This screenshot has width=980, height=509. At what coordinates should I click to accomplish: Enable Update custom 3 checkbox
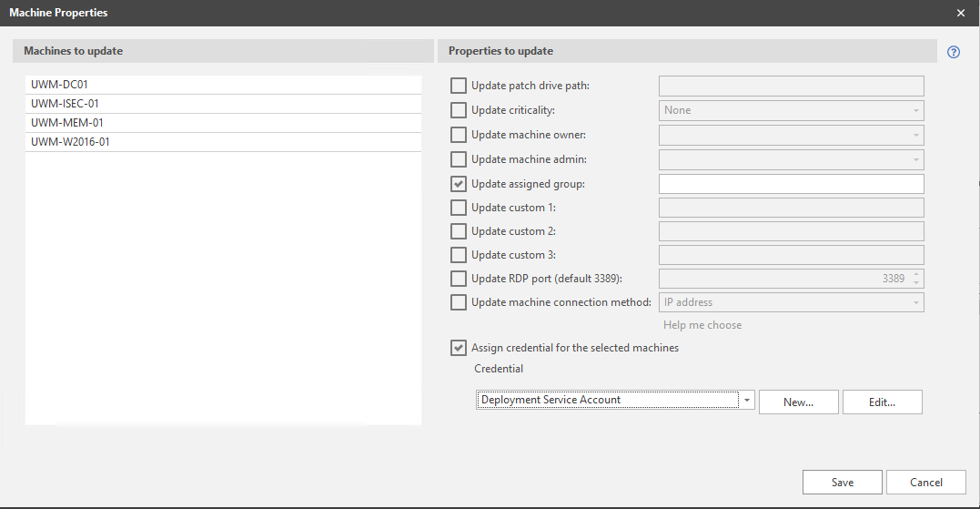458,255
